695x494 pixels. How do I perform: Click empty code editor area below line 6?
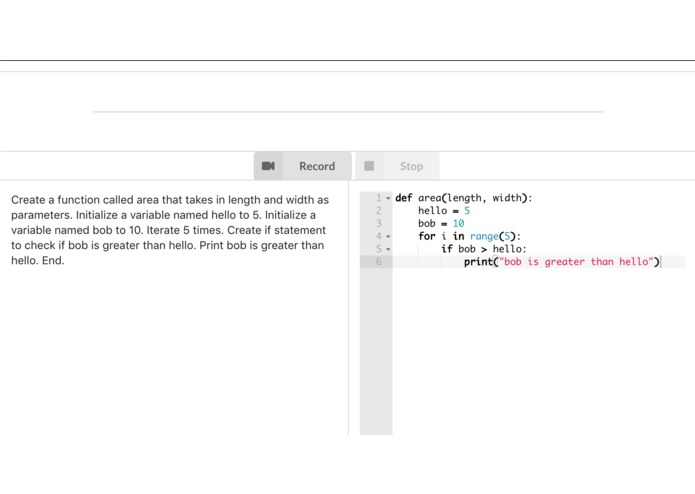point(541,350)
